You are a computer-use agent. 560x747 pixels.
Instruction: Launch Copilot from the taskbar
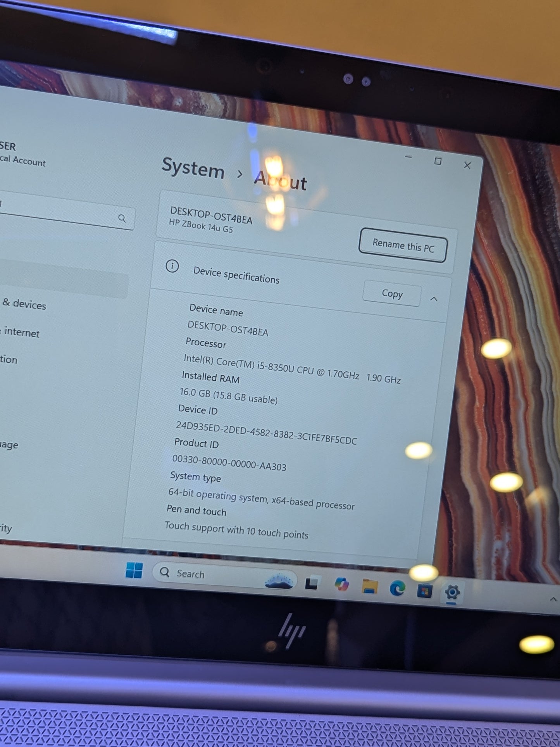(341, 584)
